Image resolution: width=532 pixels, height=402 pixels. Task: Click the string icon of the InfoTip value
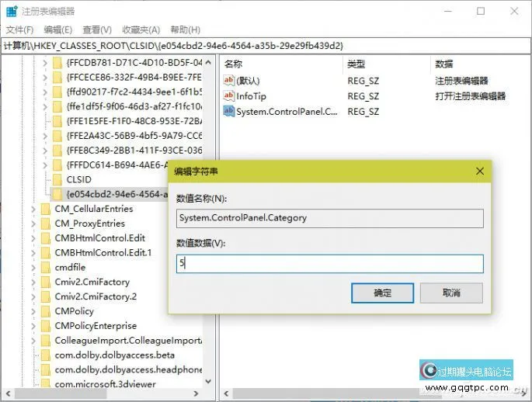coord(228,95)
